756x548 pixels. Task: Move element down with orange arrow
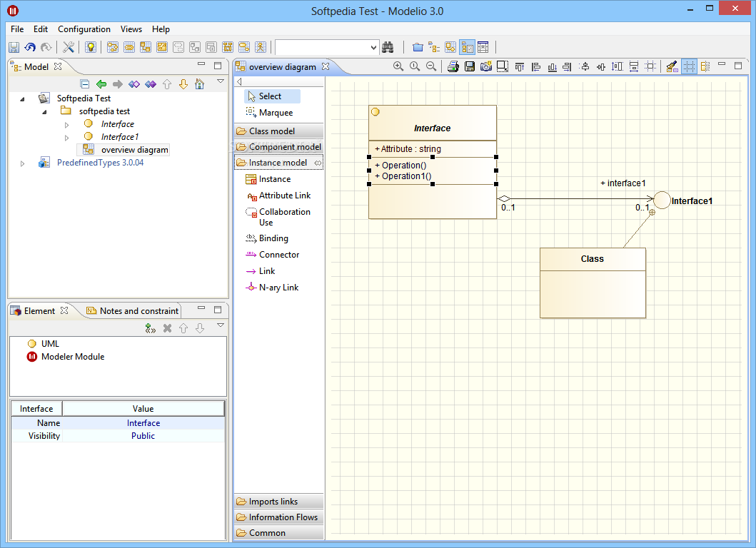click(183, 84)
